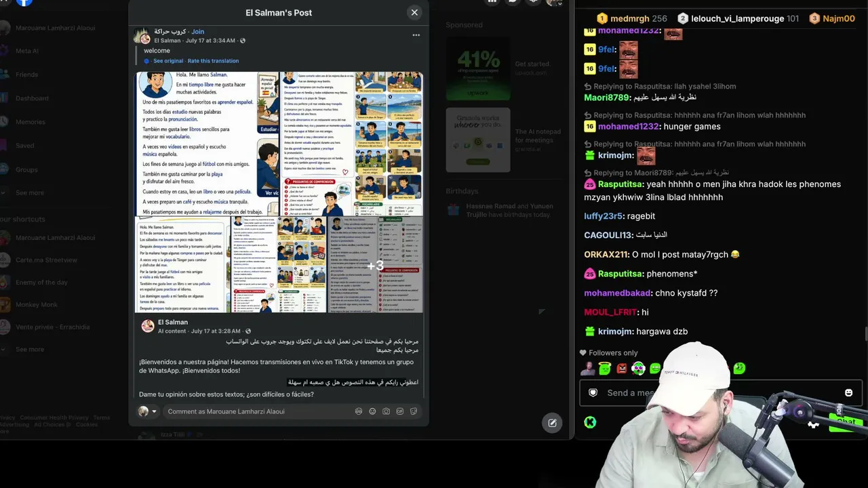Click username ORKAX211 in chat
Image resolution: width=868 pixels, height=488 pixels.
606,255
